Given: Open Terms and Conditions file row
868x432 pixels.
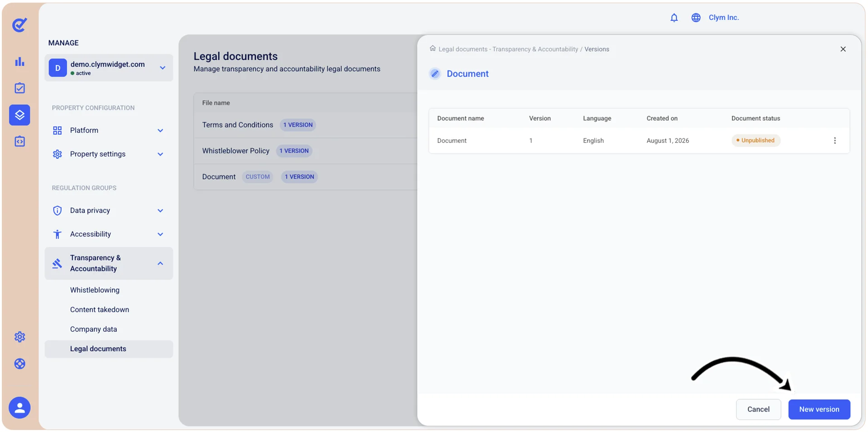Looking at the screenshot, I should click(x=306, y=125).
